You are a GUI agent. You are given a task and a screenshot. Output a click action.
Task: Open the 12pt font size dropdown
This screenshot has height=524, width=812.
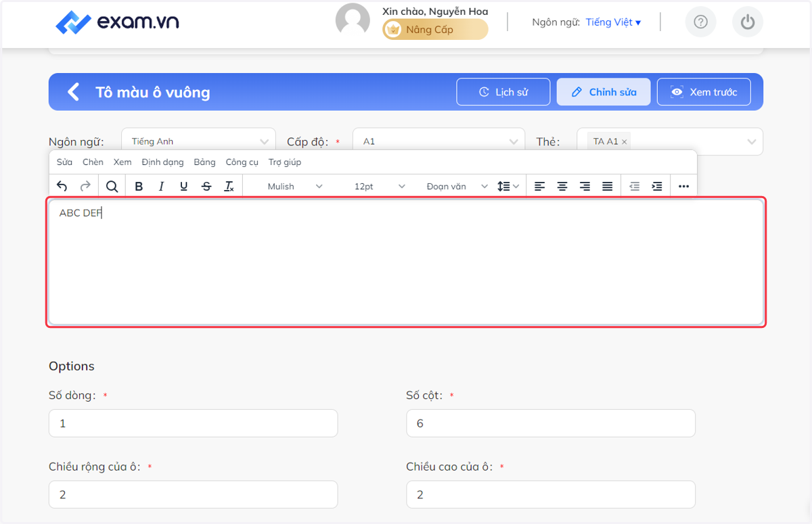click(x=380, y=187)
